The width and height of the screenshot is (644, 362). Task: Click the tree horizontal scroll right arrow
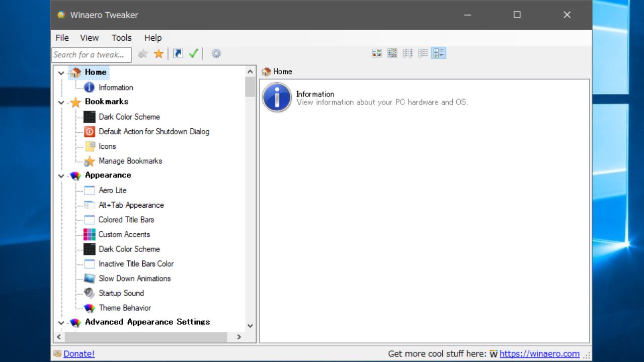pyautogui.click(x=239, y=337)
